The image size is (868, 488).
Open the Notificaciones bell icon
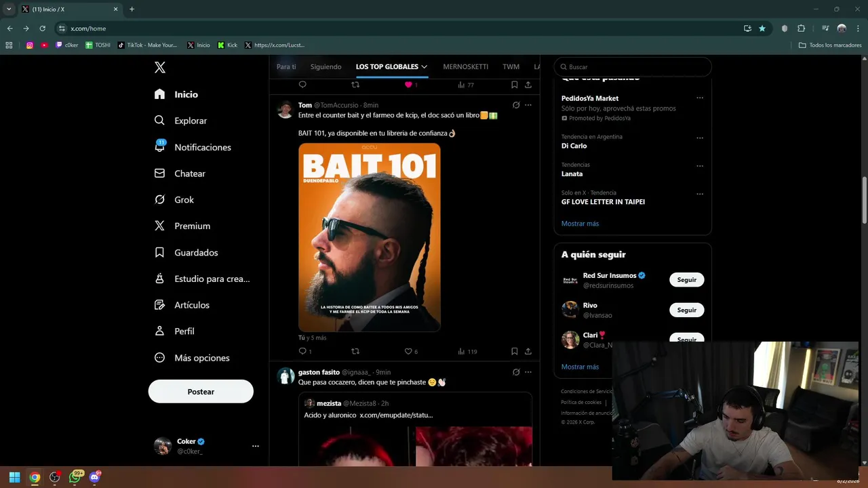[x=159, y=146]
